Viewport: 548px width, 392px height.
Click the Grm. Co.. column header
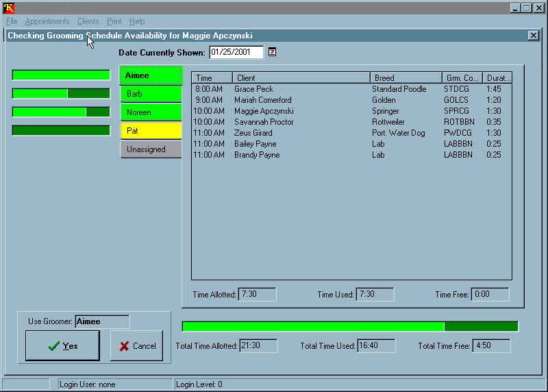[x=462, y=77]
